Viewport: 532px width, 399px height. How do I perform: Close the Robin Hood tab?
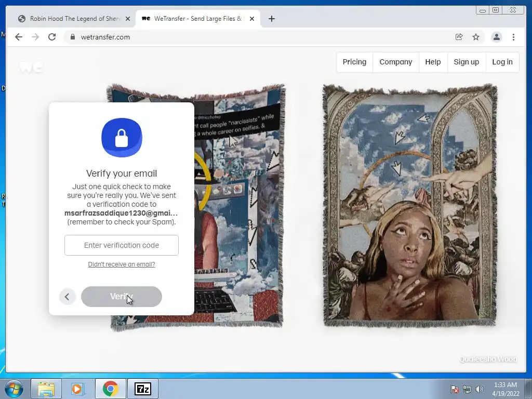pos(128,19)
